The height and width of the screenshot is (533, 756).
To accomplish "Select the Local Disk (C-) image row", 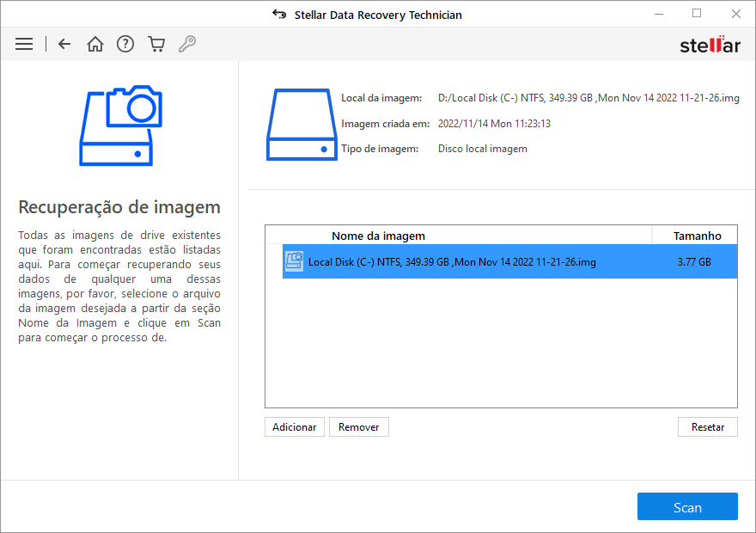I will (509, 261).
